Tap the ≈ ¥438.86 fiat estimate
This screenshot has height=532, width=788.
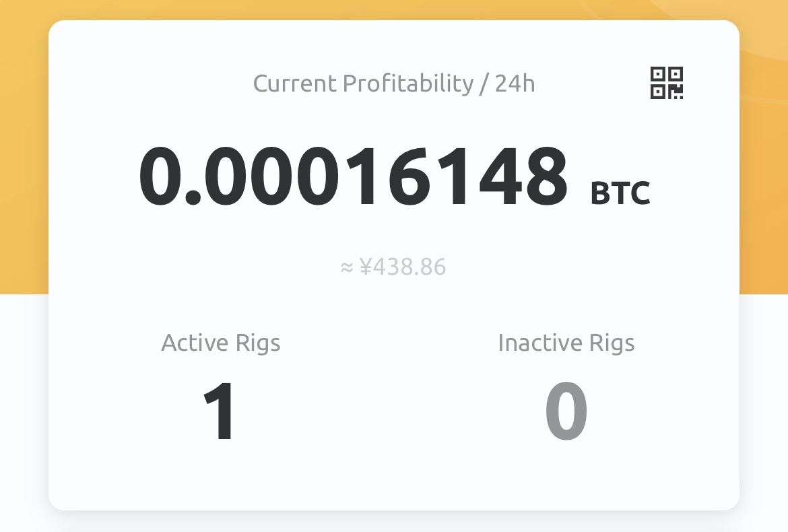pos(393,267)
